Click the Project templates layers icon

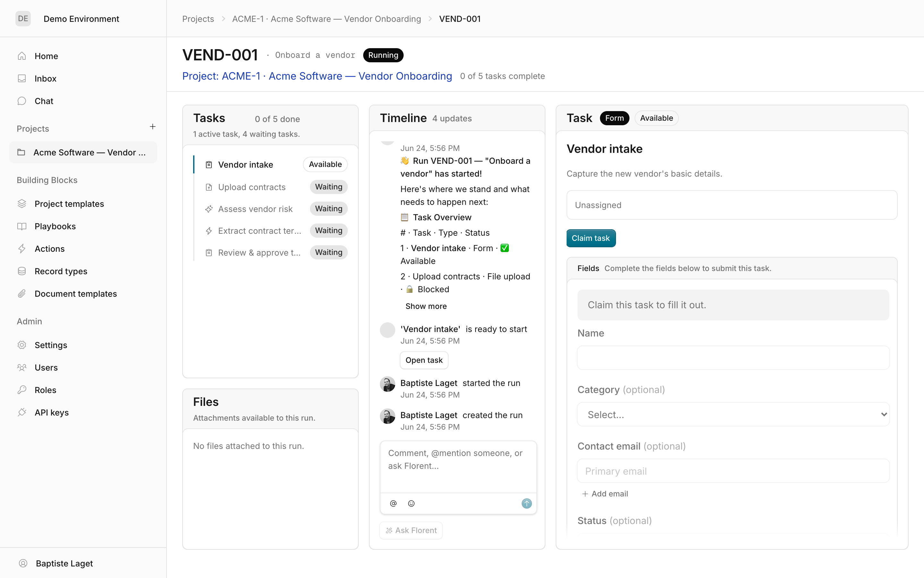click(x=22, y=204)
